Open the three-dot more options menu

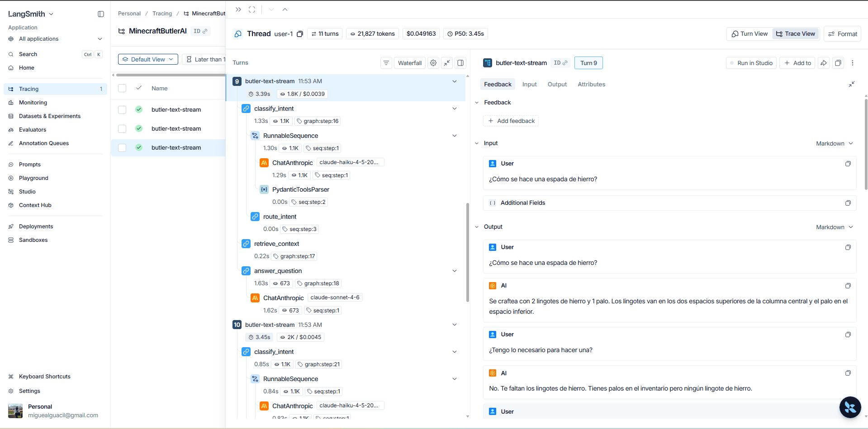pyautogui.click(x=853, y=63)
